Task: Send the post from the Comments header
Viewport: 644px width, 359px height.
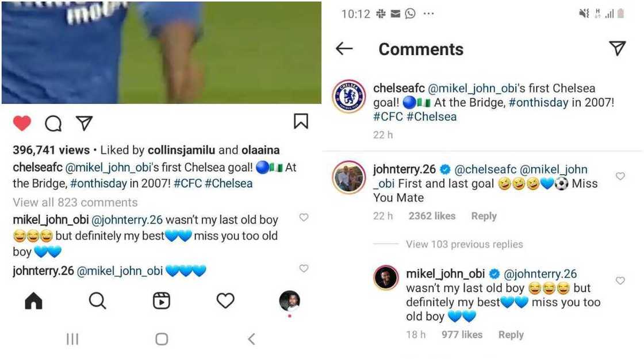Action: pyautogui.click(x=617, y=49)
